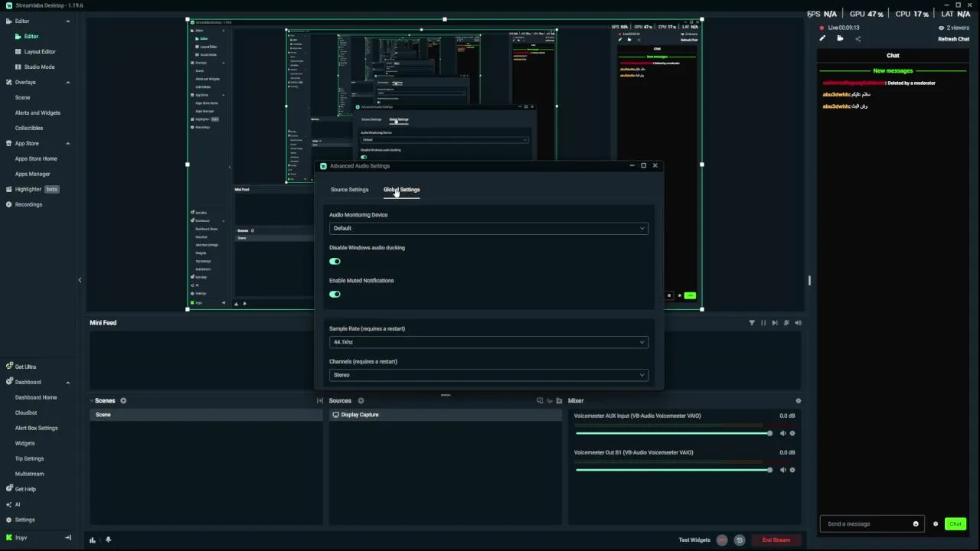Collapse the Editor sidebar section
The height and width of the screenshot is (551, 980).
click(x=67, y=21)
